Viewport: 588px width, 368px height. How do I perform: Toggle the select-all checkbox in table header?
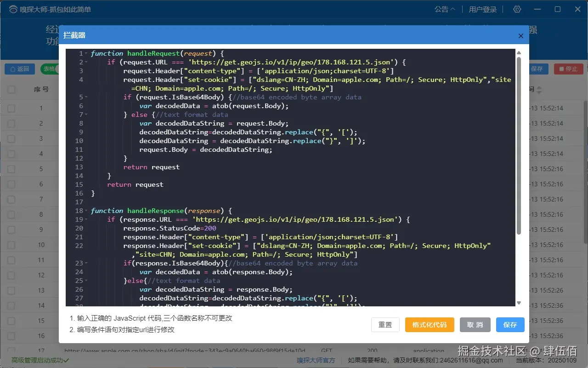(x=11, y=90)
